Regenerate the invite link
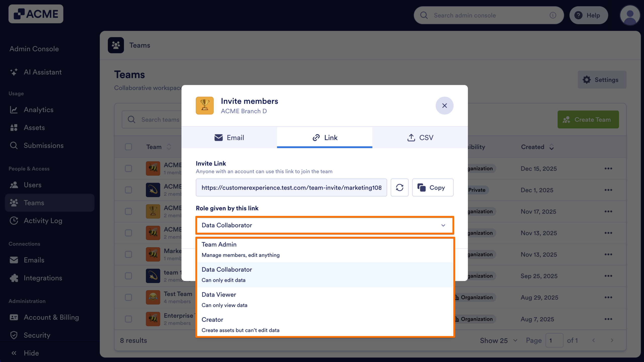The image size is (644, 362). (x=399, y=187)
